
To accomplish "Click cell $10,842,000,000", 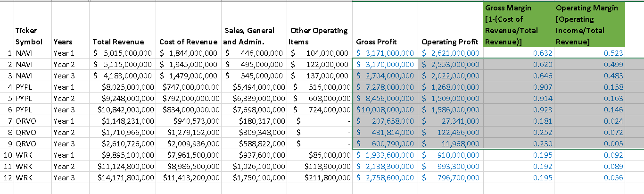I will tap(123, 110).
